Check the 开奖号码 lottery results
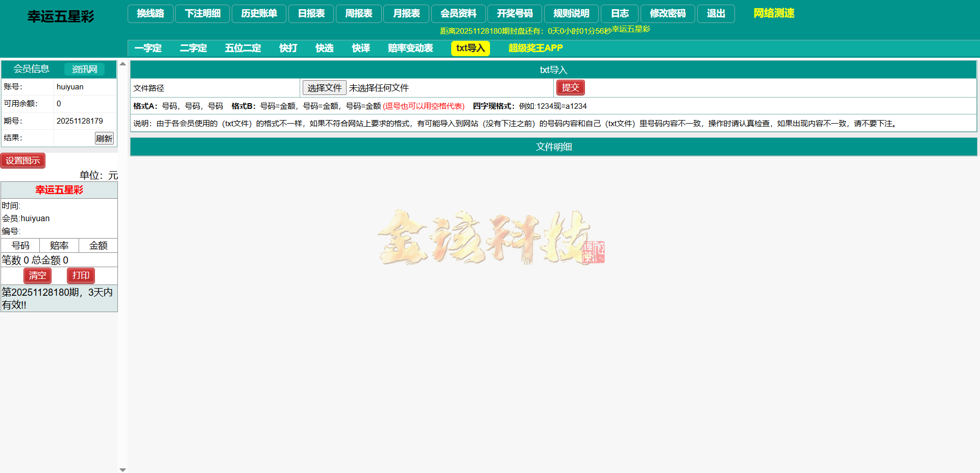 click(x=516, y=14)
